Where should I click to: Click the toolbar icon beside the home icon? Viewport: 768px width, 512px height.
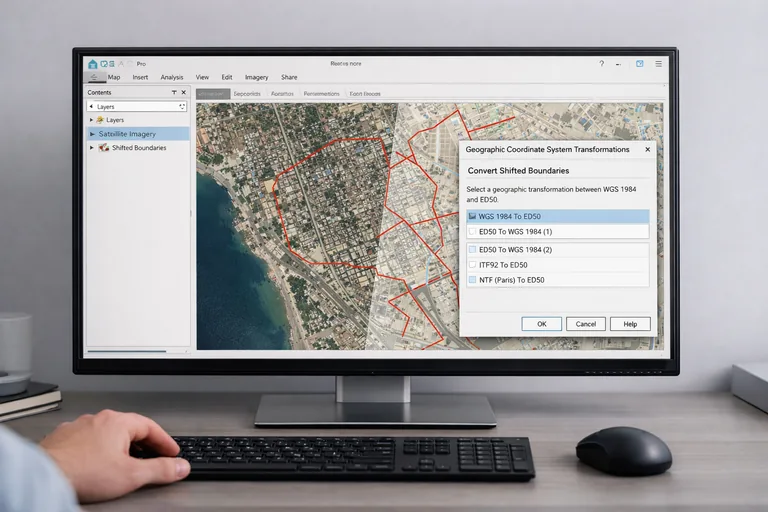(x=104, y=64)
